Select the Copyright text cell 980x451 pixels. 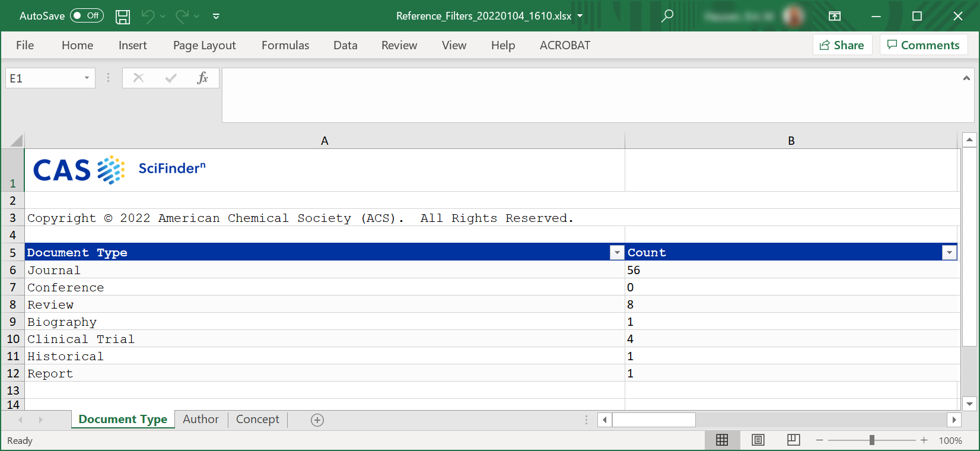pyautogui.click(x=324, y=218)
